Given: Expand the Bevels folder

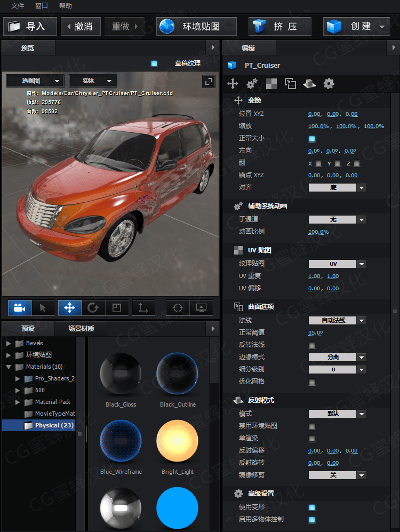Looking at the screenshot, I should coord(9,343).
